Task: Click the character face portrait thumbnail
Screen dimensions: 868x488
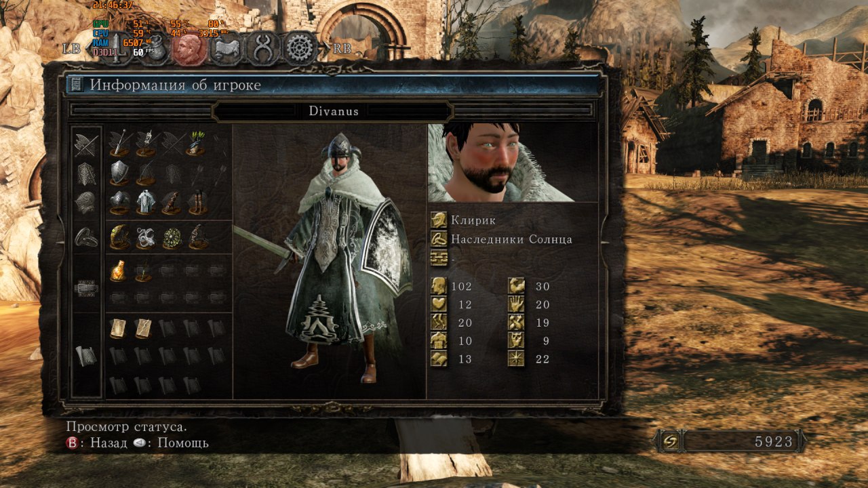Action: click(500, 162)
